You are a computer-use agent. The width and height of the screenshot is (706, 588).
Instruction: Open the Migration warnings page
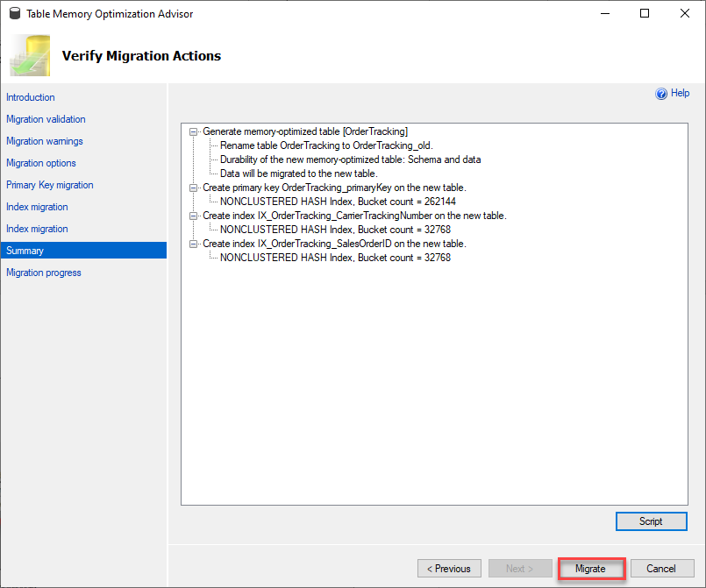click(x=45, y=141)
